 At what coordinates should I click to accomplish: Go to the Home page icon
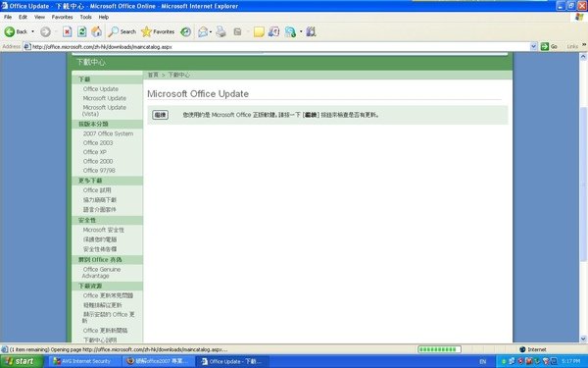[x=96, y=32]
